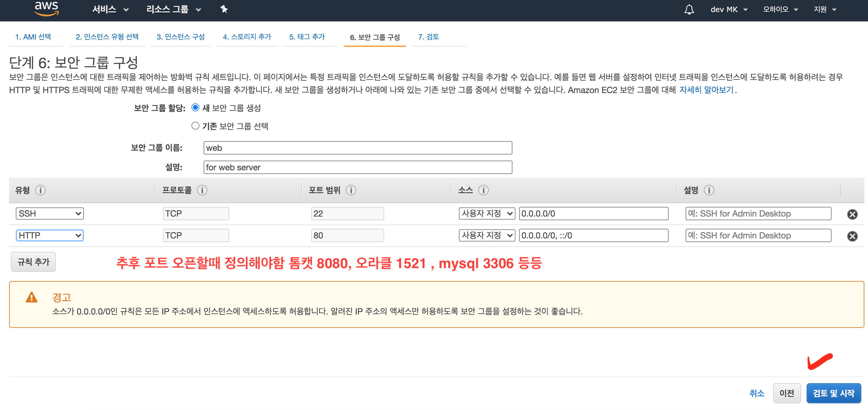Open the HTTP type dropdown

[50, 235]
